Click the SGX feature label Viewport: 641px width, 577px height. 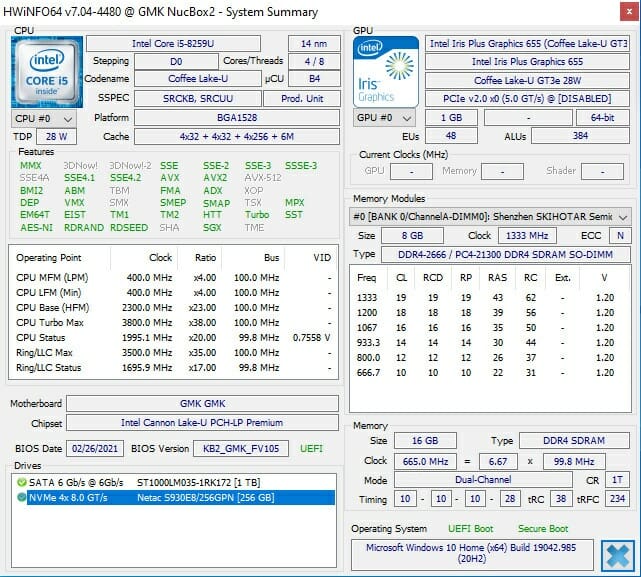pos(212,227)
